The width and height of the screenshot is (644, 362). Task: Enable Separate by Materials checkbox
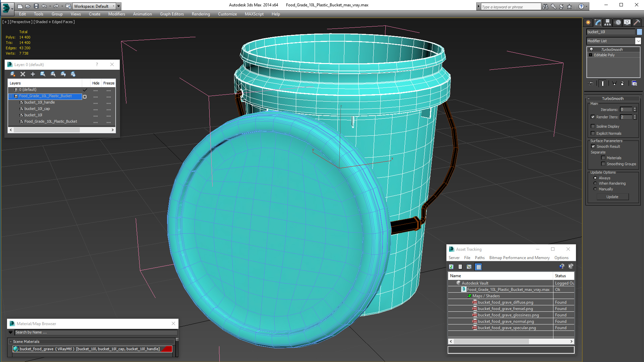tap(603, 158)
